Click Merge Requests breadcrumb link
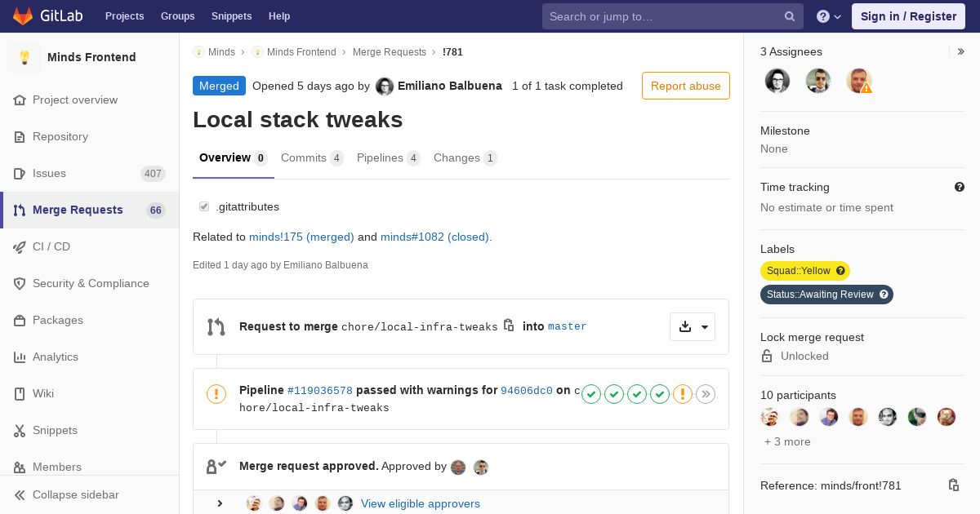980x514 pixels. coord(390,52)
